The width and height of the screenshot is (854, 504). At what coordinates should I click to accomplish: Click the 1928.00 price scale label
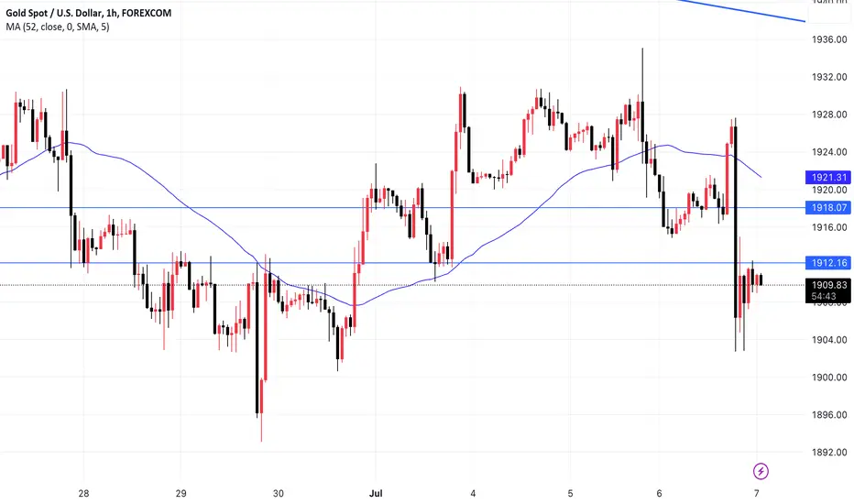tap(829, 115)
